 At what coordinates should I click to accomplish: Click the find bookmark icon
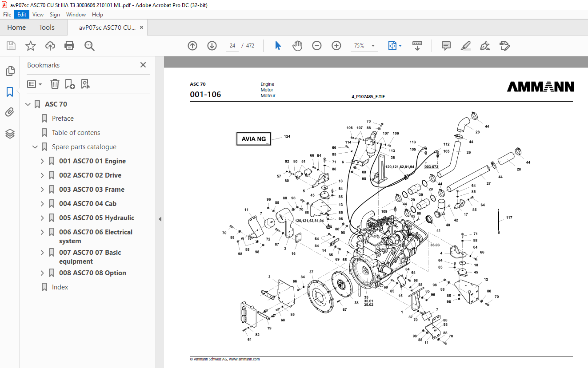(86, 84)
